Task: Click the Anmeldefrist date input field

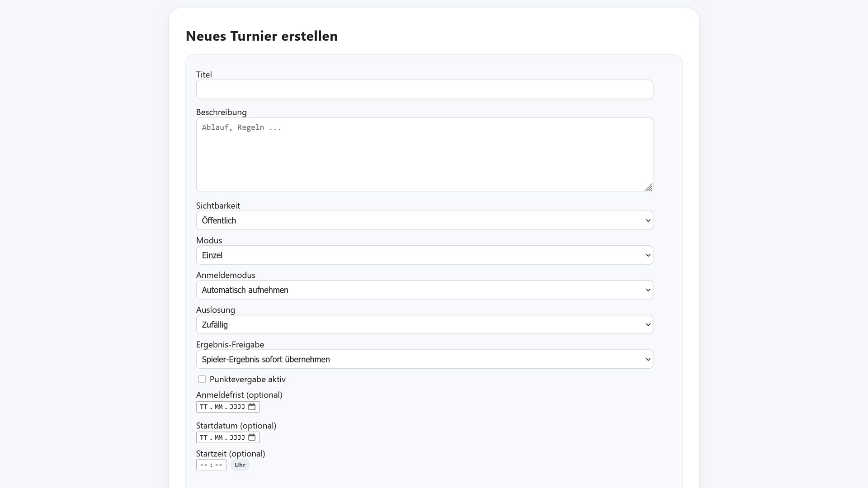Action: (222, 407)
